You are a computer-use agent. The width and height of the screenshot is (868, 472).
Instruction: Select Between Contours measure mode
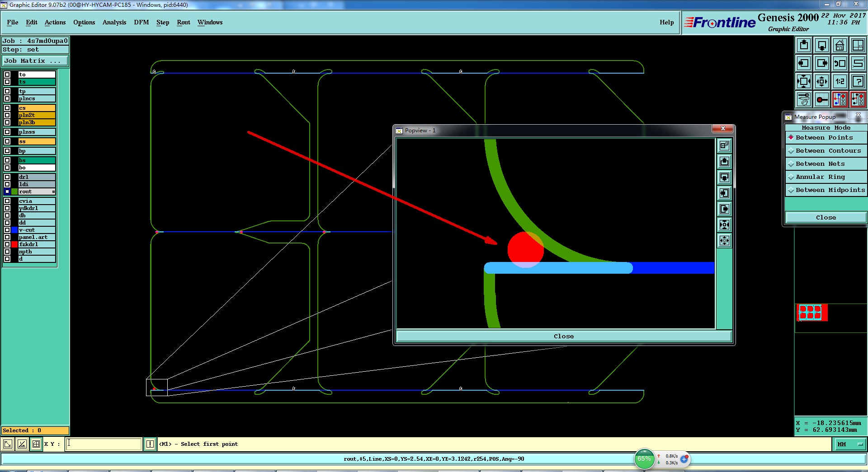click(826, 150)
